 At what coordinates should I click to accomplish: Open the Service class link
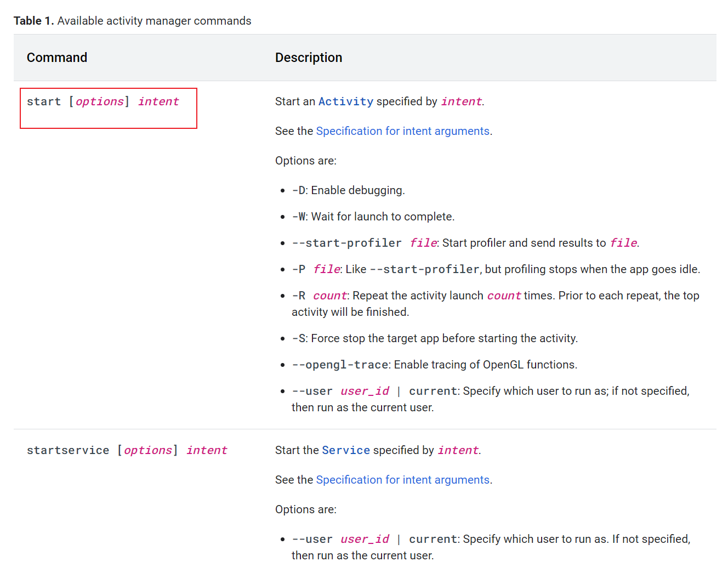coord(345,450)
